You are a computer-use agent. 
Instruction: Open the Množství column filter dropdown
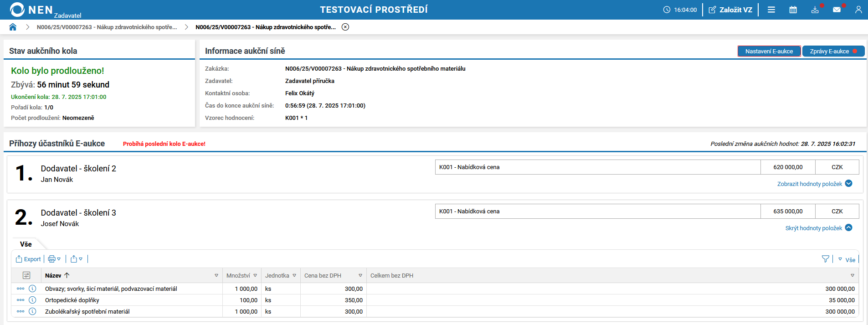click(255, 275)
